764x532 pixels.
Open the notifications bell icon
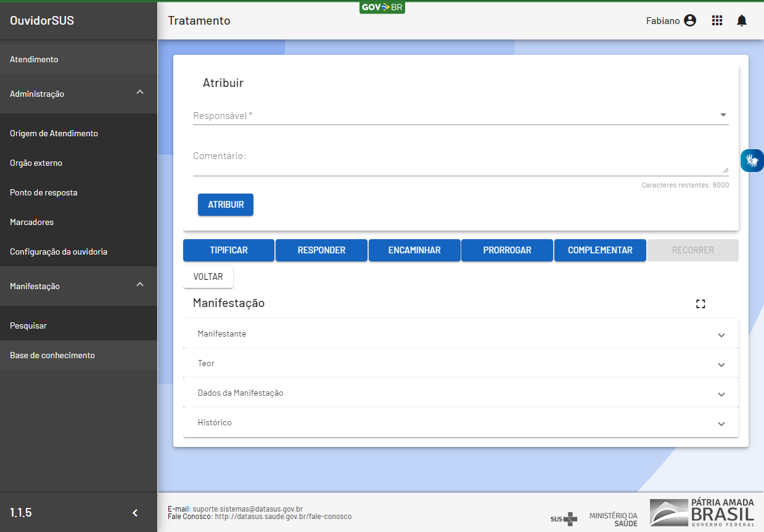[742, 21]
